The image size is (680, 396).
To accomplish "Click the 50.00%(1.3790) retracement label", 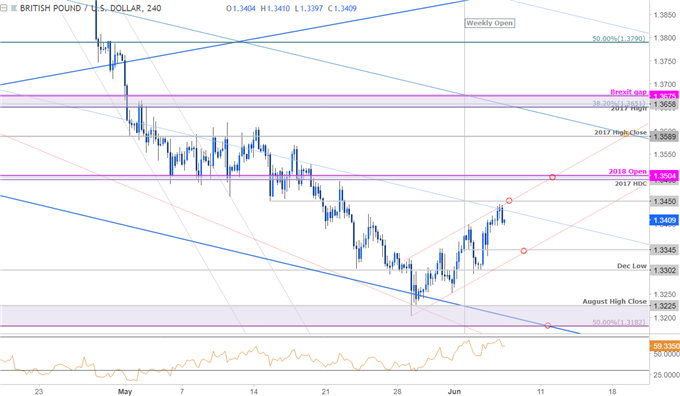I will coord(618,39).
